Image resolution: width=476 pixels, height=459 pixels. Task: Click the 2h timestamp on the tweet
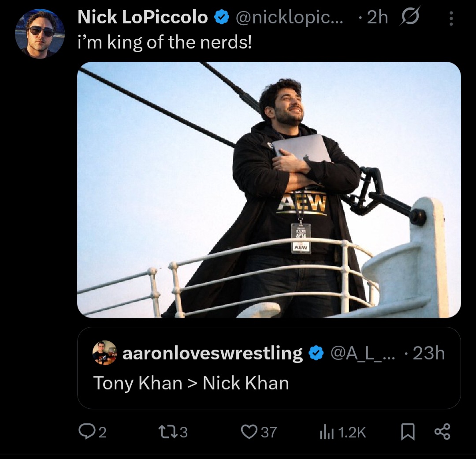point(377,18)
